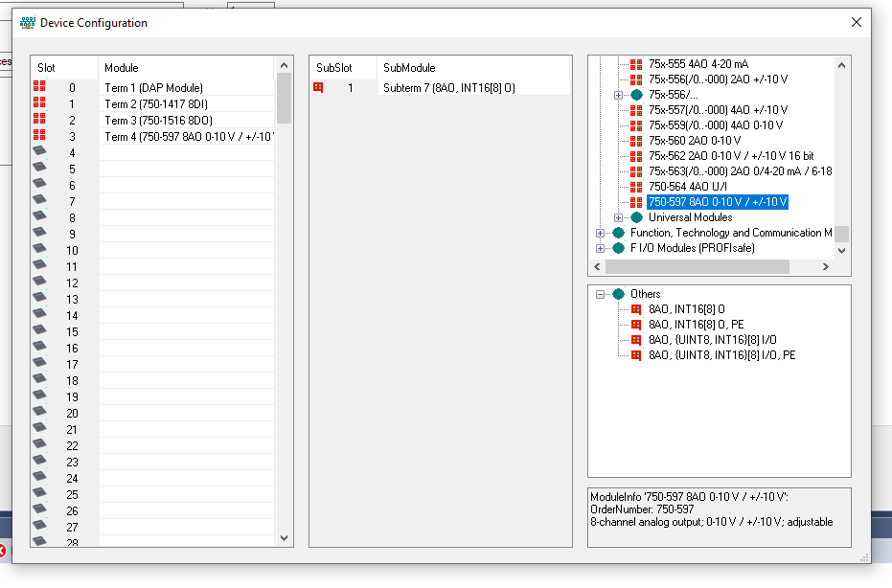Click the icon beside 75x-557(/0..-000) 4AO +/-10 V

coord(636,110)
